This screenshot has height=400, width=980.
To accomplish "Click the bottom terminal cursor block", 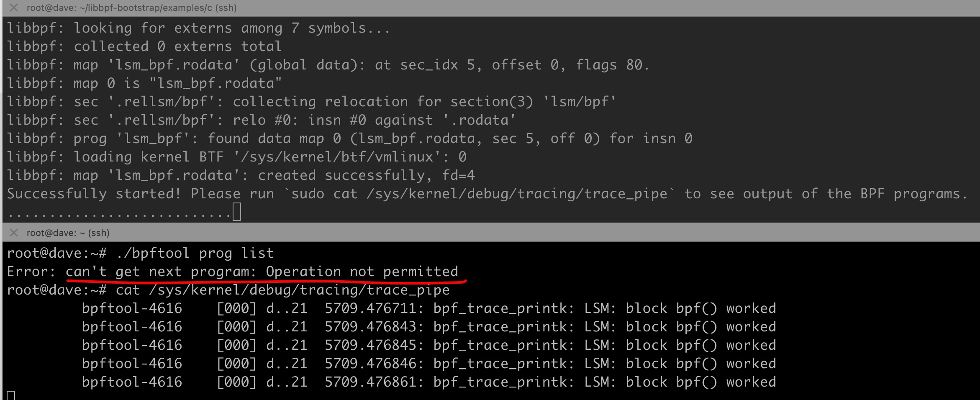I will click(x=11, y=395).
